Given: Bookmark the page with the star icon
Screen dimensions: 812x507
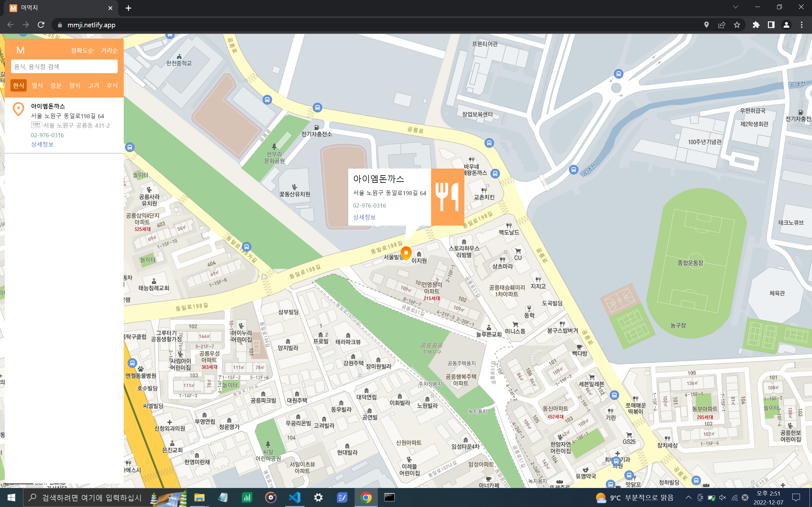Looking at the screenshot, I should point(737,25).
